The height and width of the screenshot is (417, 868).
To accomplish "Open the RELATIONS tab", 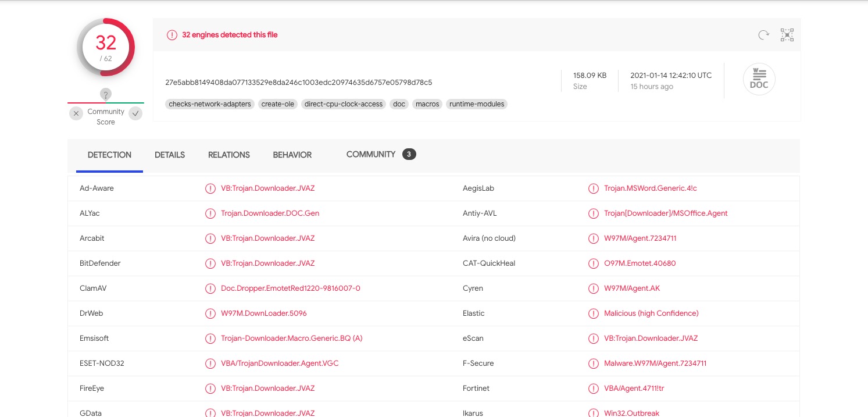I will click(229, 155).
